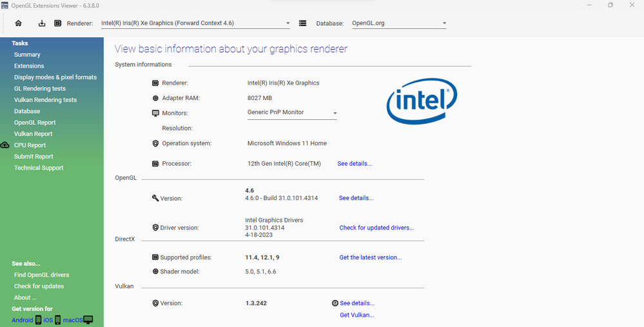Click the macOS monitor icon
This screenshot has width=644, height=327.
click(88, 320)
